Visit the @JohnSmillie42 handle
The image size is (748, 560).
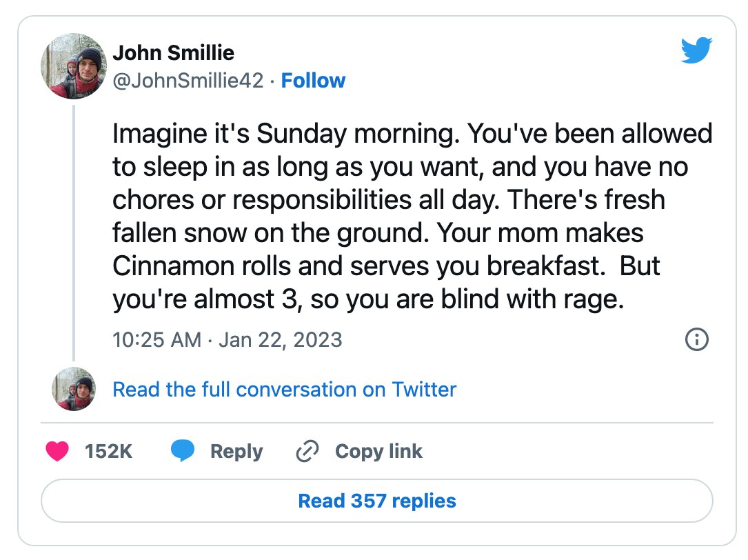pos(188,80)
